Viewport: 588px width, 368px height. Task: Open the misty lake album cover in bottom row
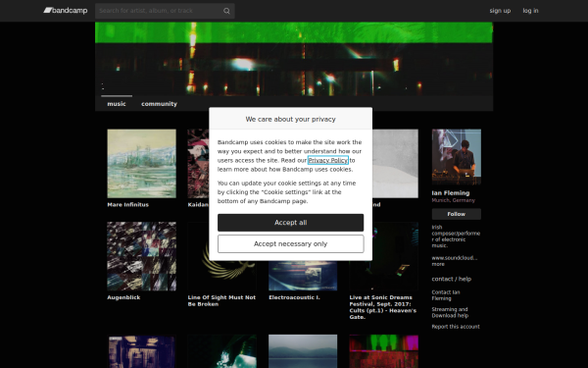click(303, 351)
